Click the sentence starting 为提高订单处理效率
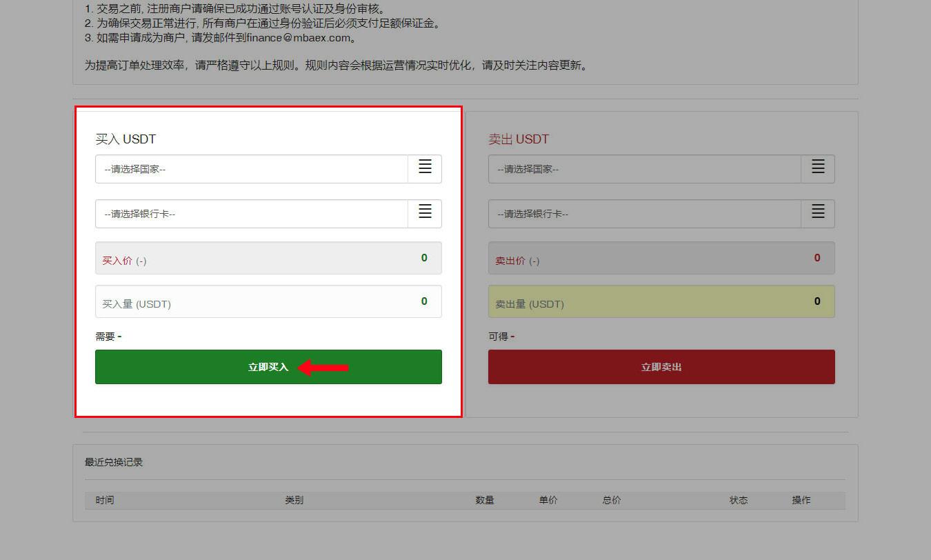Image resolution: width=931 pixels, height=560 pixels. click(336, 66)
